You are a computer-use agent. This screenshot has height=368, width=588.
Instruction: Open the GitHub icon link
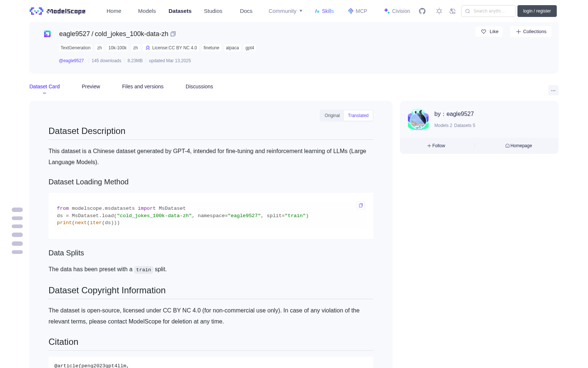[422, 11]
